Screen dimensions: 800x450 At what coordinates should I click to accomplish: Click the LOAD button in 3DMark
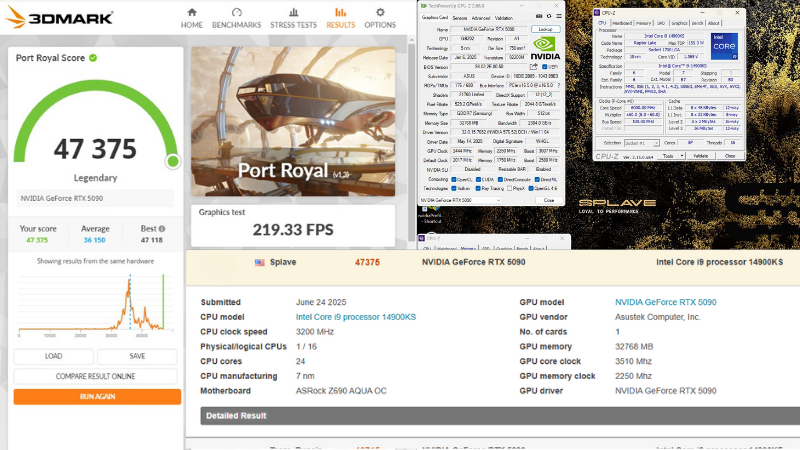click(54, 356)
